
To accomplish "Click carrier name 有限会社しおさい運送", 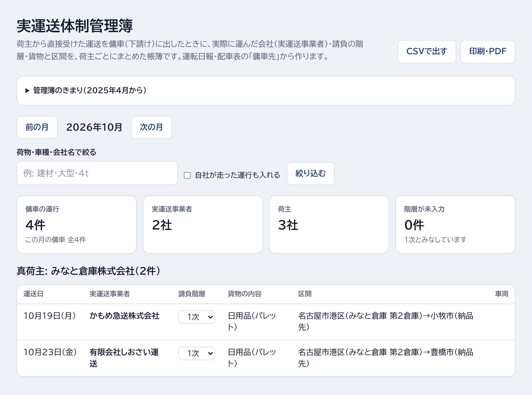I will (x=124, y=358).
